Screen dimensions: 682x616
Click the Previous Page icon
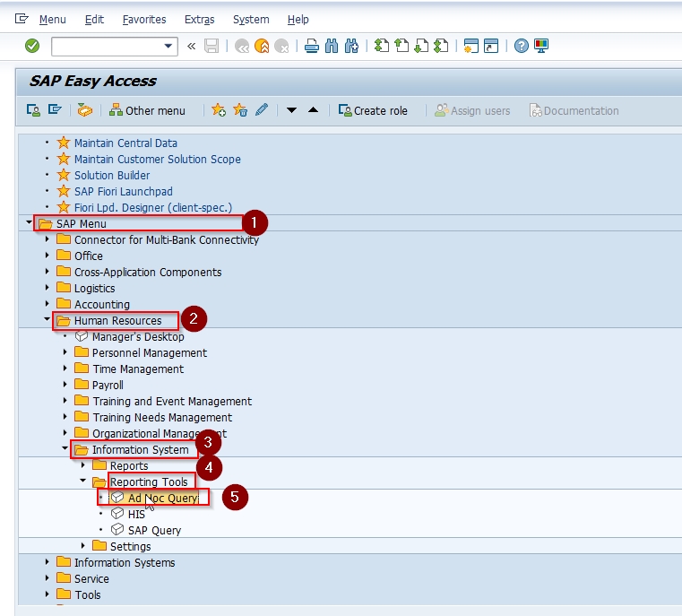(401, 46)
